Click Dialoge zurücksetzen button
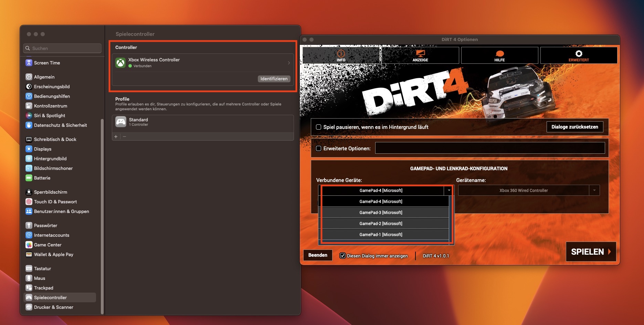 pyautogui.click(x=575, y=127)
